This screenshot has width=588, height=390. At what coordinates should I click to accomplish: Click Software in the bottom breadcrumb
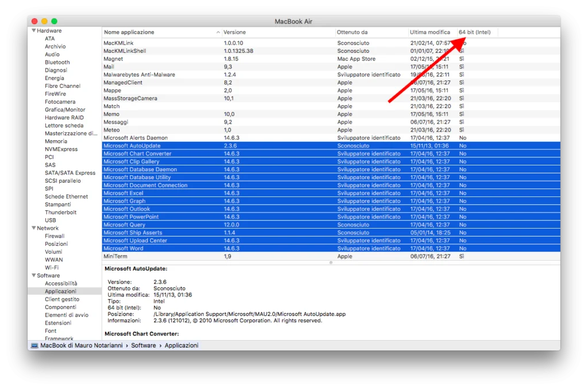[x=144, y=345]
